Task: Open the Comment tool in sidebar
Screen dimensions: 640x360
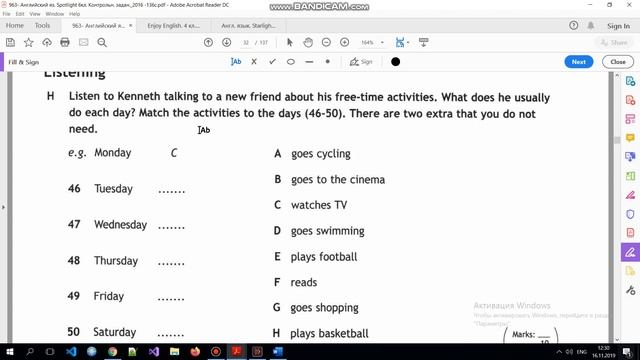Action: pos(630,138)
